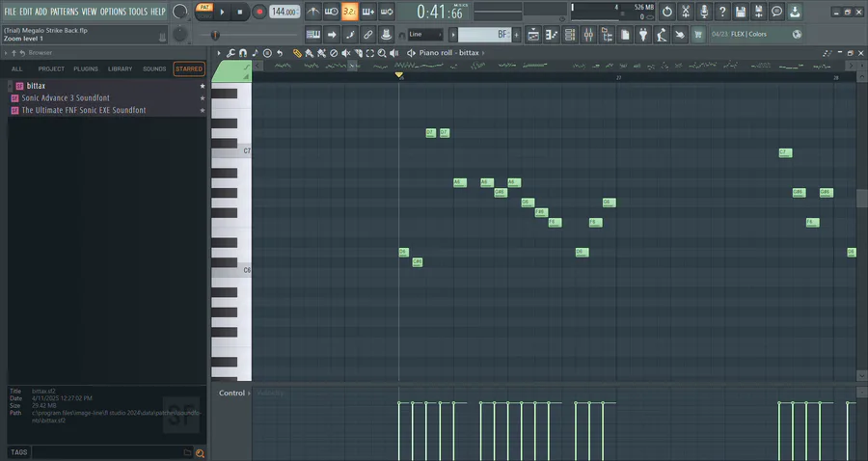Select the Draw pencil tool
The width and height of the screenshot is (868, 461).
pyautogui.click(x=297, y=53)
